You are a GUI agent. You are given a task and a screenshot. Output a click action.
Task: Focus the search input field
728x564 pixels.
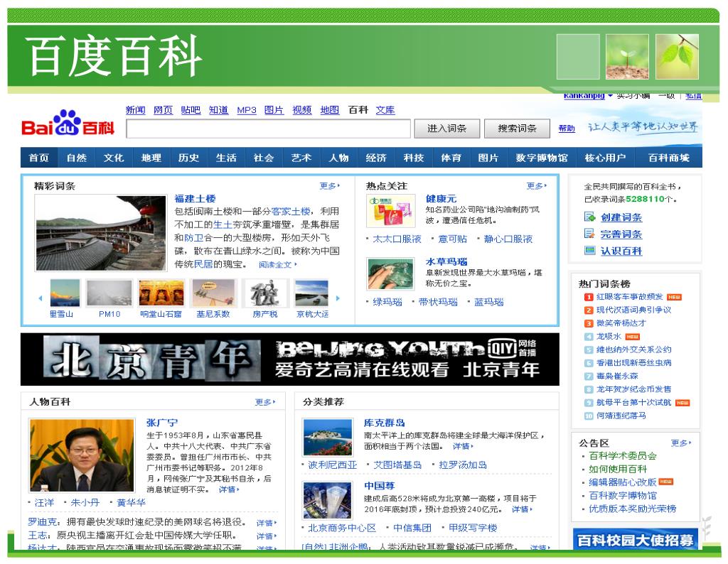pyautogui.click(x=268, y=129)
